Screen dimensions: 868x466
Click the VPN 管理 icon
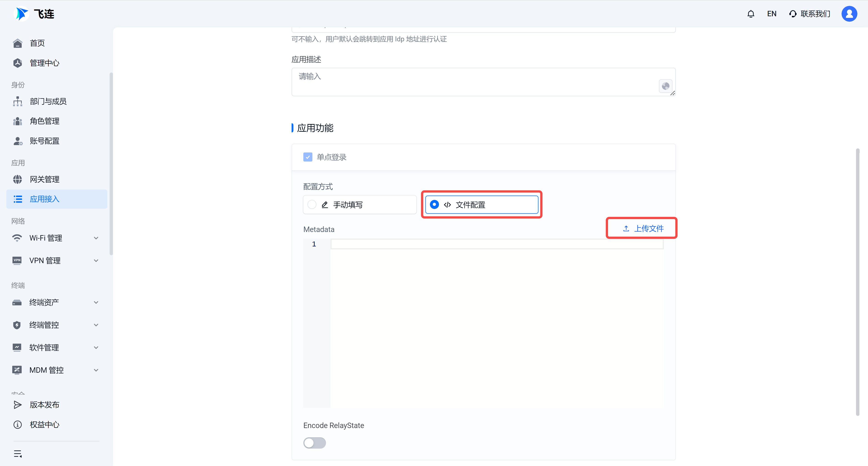[17, 261]
